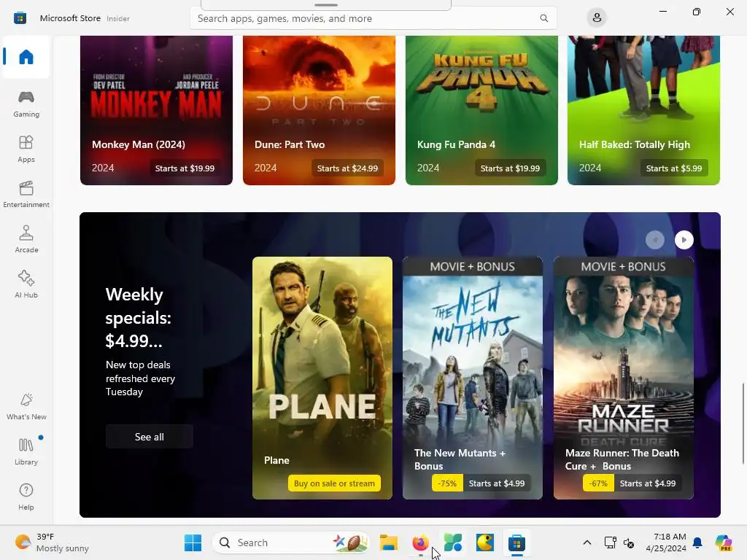This screenshot has width=747, height=560.
Task: Click See all weekly specials
Action: (x=149, y=437)
